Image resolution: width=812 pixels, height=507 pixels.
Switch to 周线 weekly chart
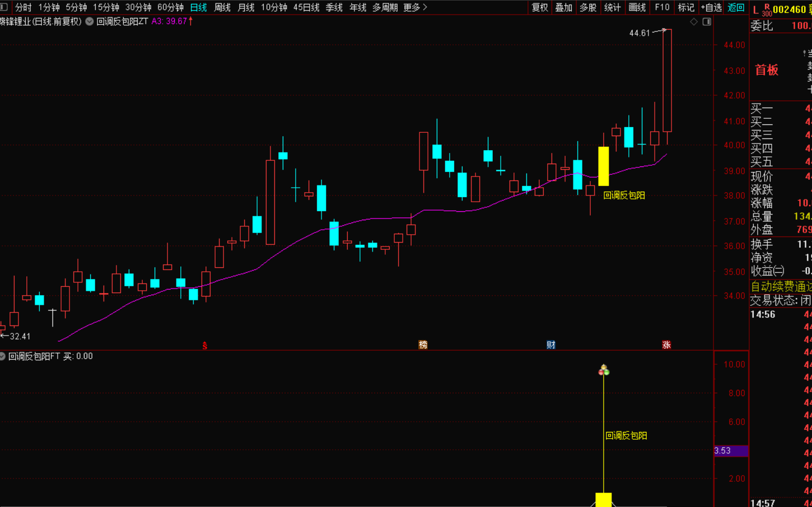pos(222,7)
